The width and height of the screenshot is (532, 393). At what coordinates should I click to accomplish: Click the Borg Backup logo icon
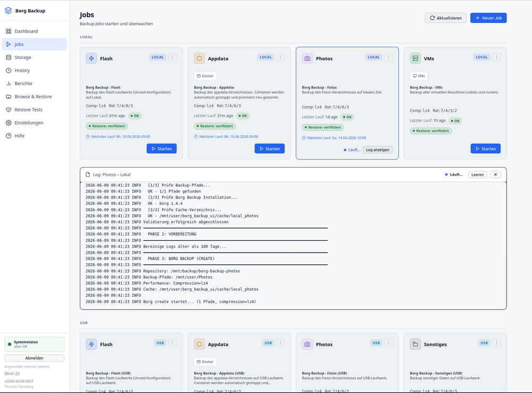(x=8, y=11)
